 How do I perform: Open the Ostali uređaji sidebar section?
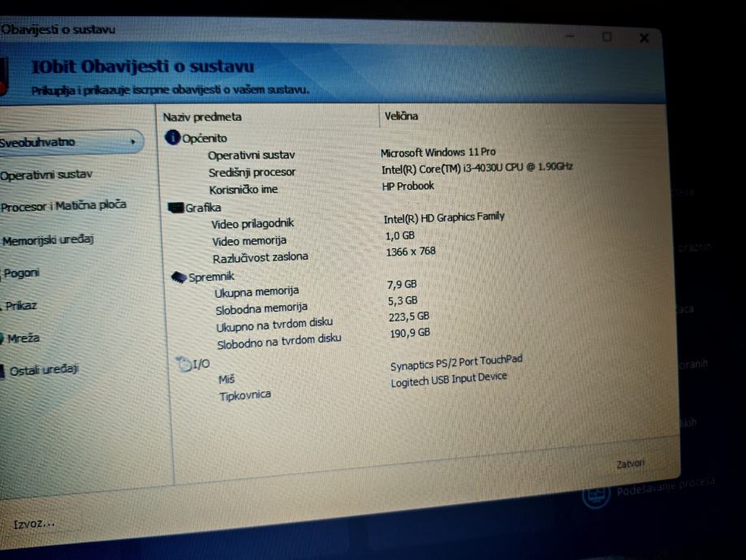[44, 370]
